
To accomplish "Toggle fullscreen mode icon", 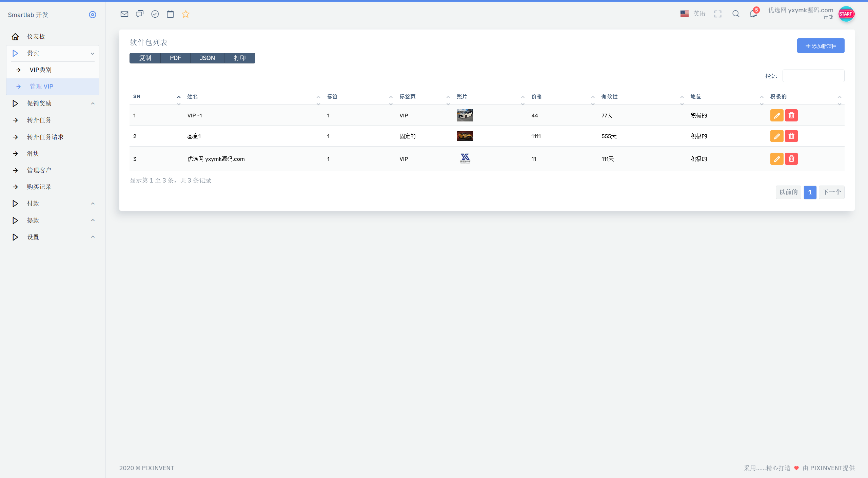I will [718, 14].
